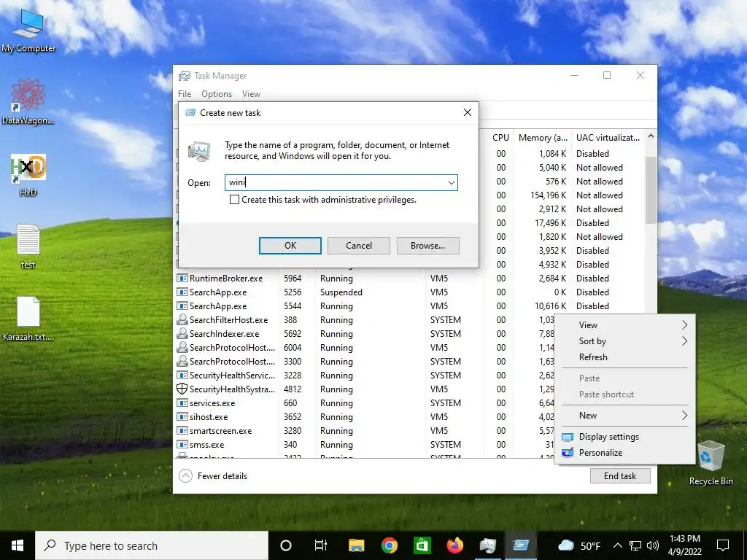The width and height of the screenshot is (747, 560).
Task: Open Task View on the taskbar
Action: point(321,545)
